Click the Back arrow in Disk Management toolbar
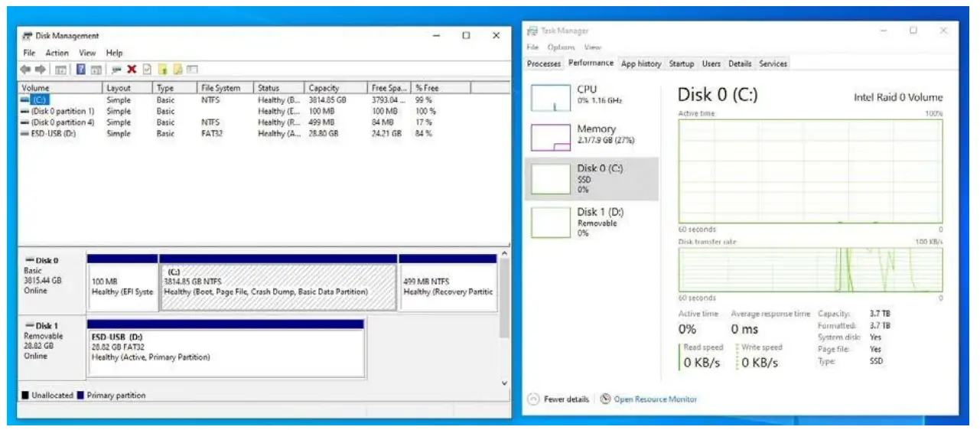Image resolution: width=980 pixels, height=430 pixels. pos(25,70)
